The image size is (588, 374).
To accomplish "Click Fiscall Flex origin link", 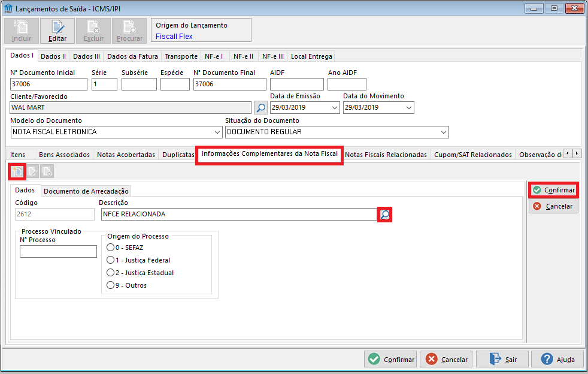I will pyautogui.click(x=174, y=37).
